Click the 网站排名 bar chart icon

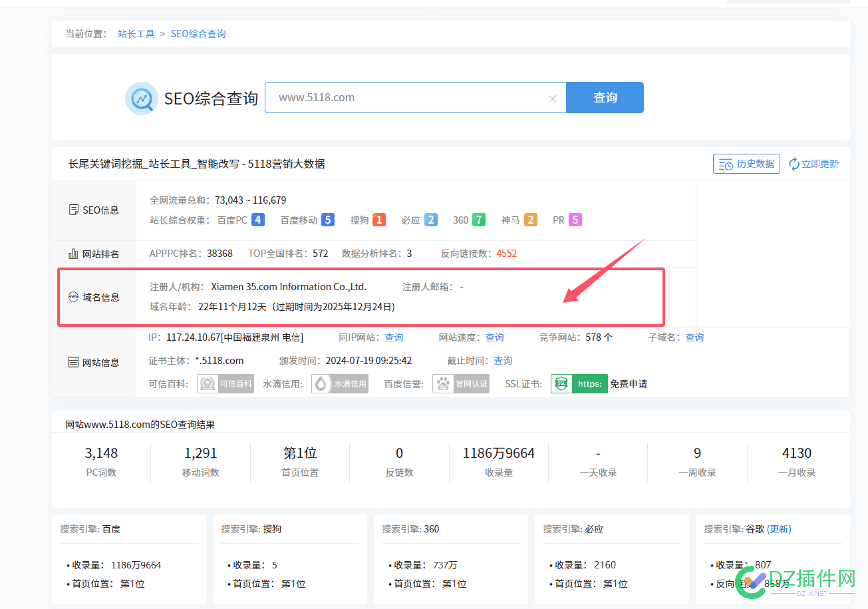(x=74, y=254)
